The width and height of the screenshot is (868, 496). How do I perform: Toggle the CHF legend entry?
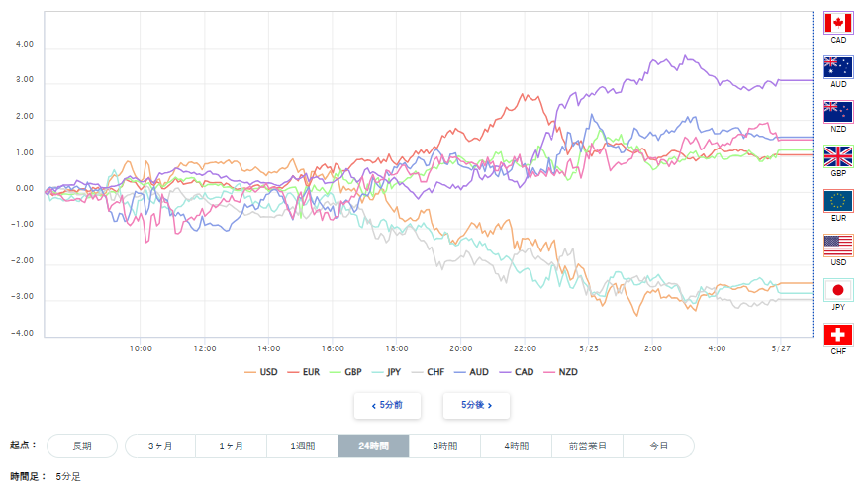pos(428,372)
